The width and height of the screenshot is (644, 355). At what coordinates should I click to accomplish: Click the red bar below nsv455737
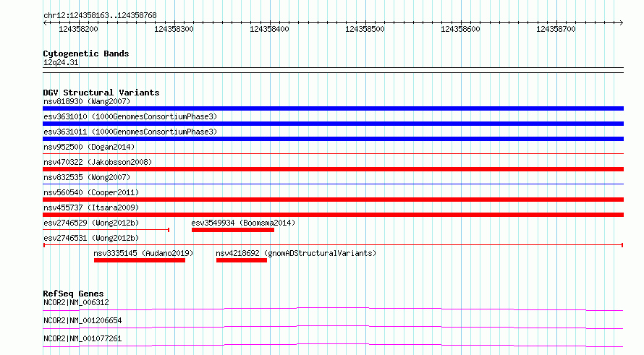[x=333, y=215]
